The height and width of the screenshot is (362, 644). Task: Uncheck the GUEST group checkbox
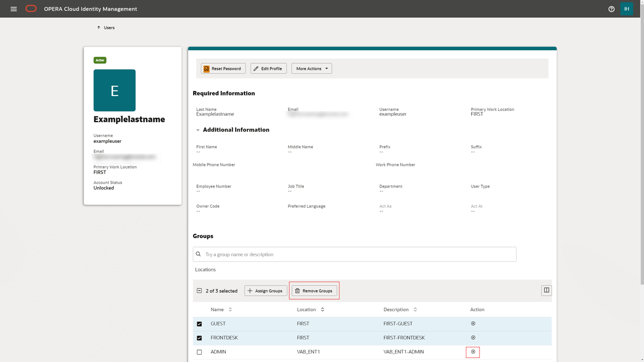pos(199,323)
